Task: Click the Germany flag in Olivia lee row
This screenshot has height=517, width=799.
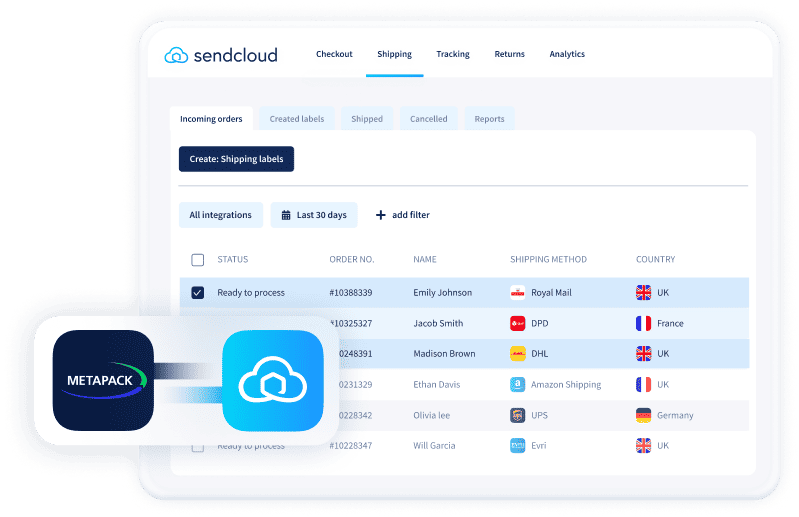Action: point(644,415)
